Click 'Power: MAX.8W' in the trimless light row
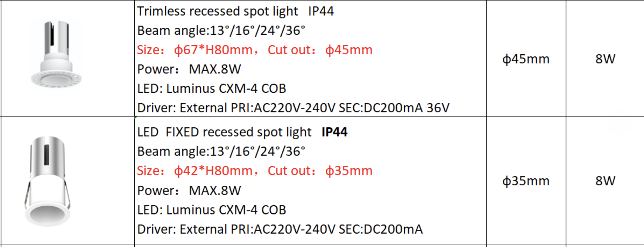The image size is (644, 247). pyautogui.click(x=189, y=69)
